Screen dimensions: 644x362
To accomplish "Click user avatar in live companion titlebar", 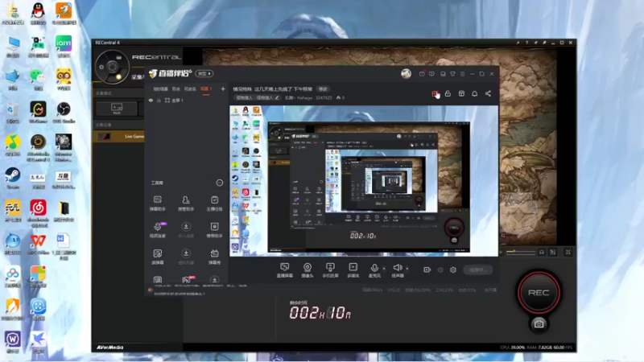I will coord(407,73).
